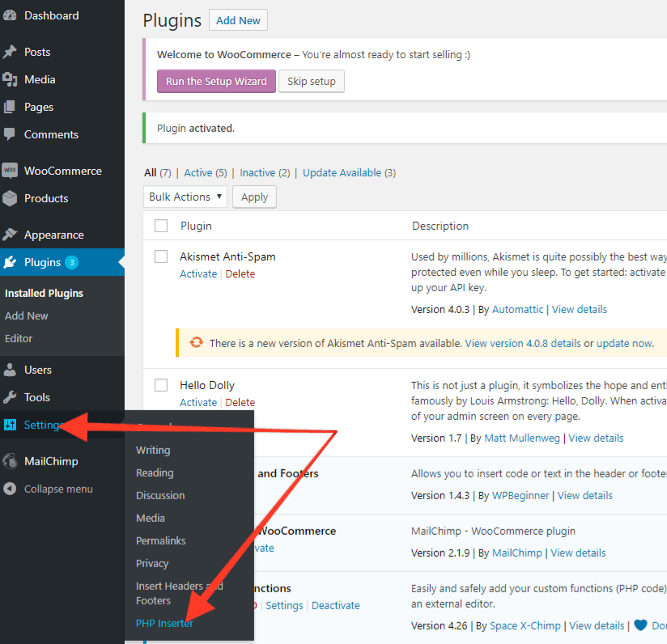Image resolution: width=667 pixels, height=644 pixels.
Task: Open Reading in Settings submenu
Action: click(x=155, y=472)
